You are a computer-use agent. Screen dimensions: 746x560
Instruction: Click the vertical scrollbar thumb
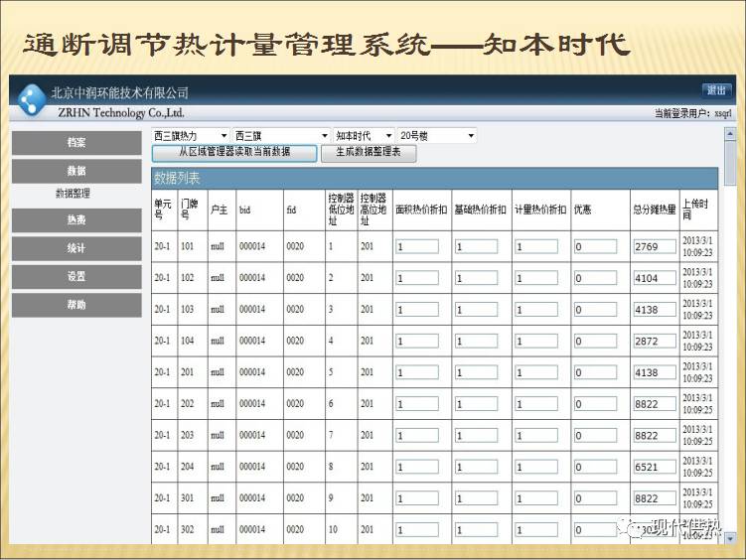point(730,164)
